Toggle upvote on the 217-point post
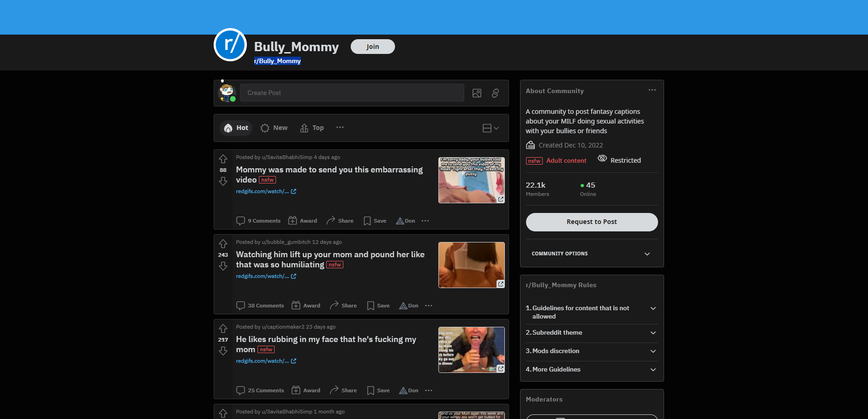 [223, 329]
